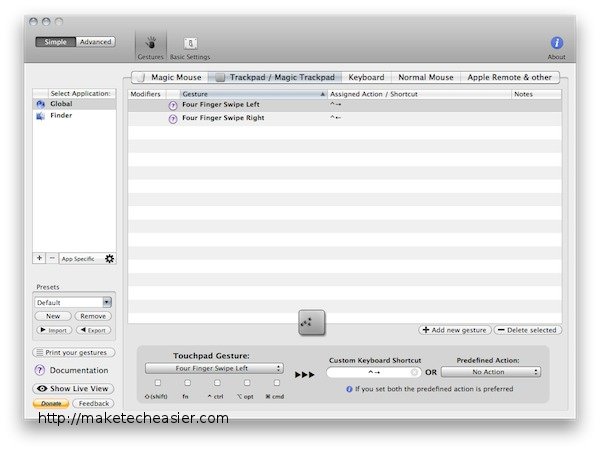Click the Documentation question mark icon
The height and width of the screenshot is (452, 600).
pyautogui.click(x=40, y=370)
